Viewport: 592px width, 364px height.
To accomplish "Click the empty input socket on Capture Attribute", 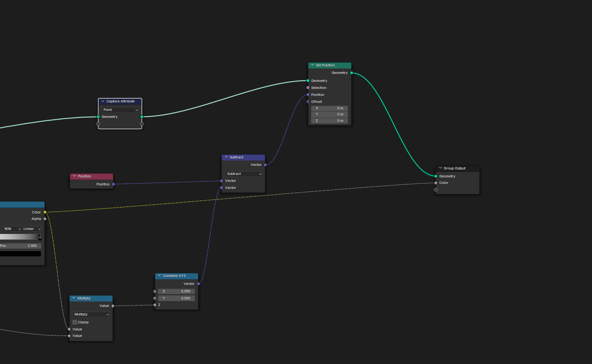I will [98, 123].
